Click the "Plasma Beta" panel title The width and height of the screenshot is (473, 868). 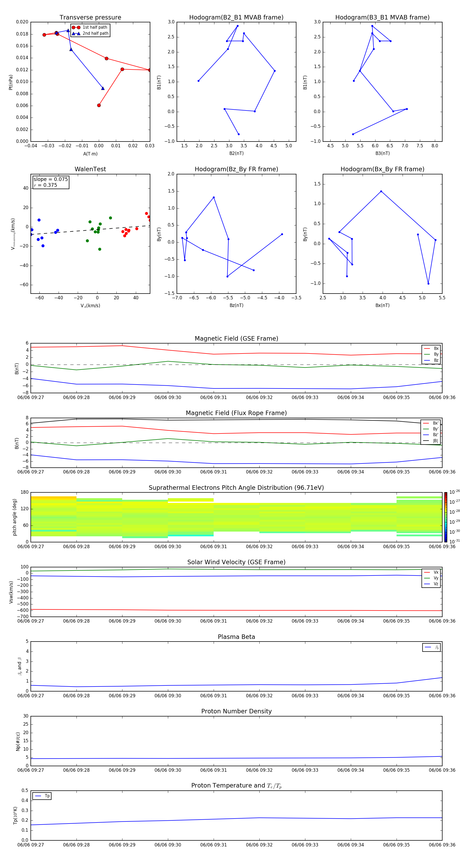(236, 637)
